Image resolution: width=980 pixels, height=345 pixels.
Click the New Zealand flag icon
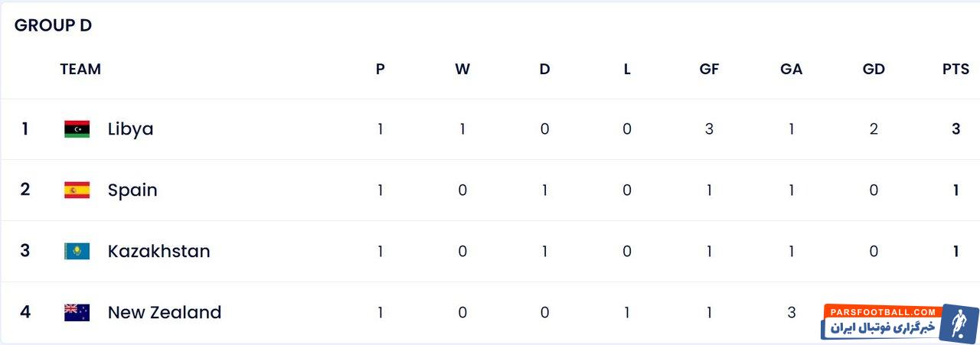(x=77, y=313)
